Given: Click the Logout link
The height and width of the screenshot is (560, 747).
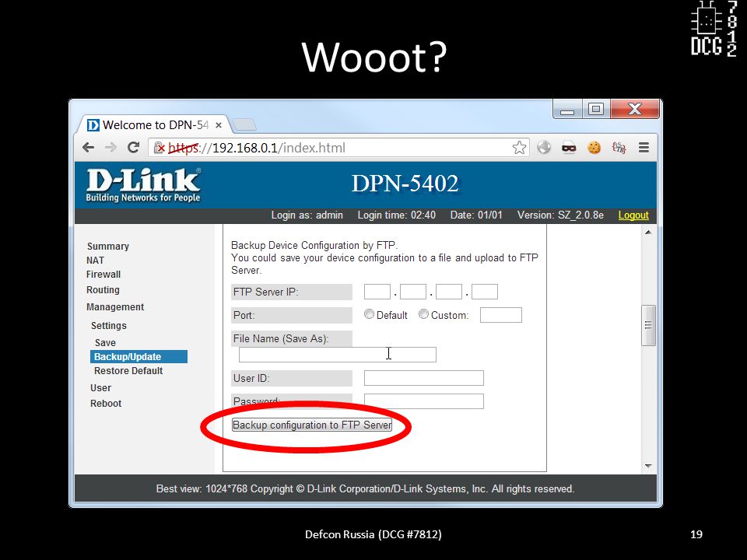Looking at the screenshot, I should click(633, 215).
